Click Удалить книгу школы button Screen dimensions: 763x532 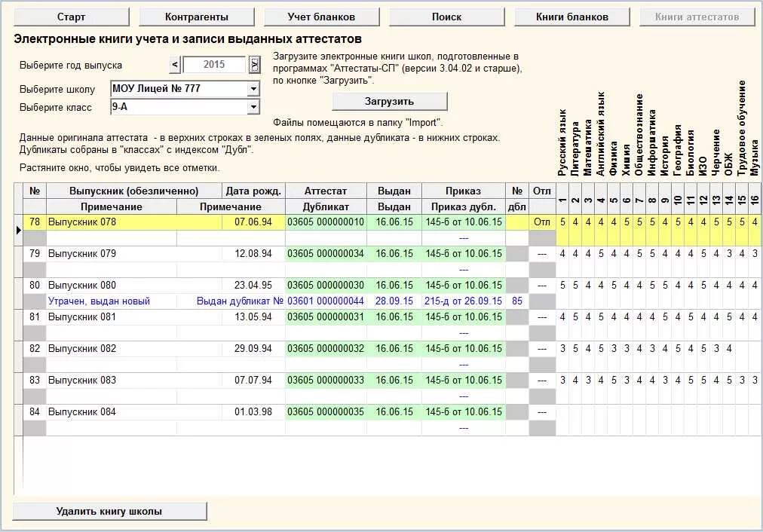coord(109,511)
